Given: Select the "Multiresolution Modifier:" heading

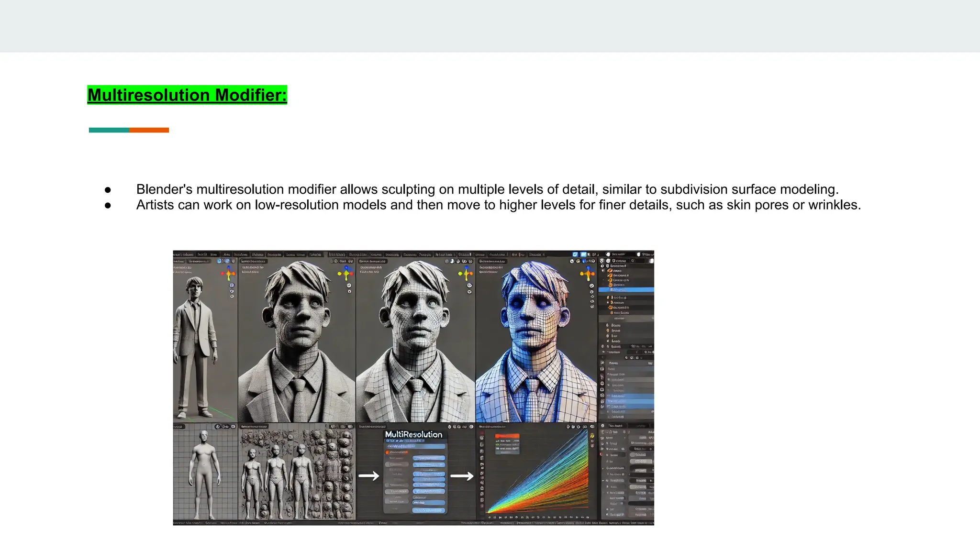Looking at the screenshot, I should [187, 95].
